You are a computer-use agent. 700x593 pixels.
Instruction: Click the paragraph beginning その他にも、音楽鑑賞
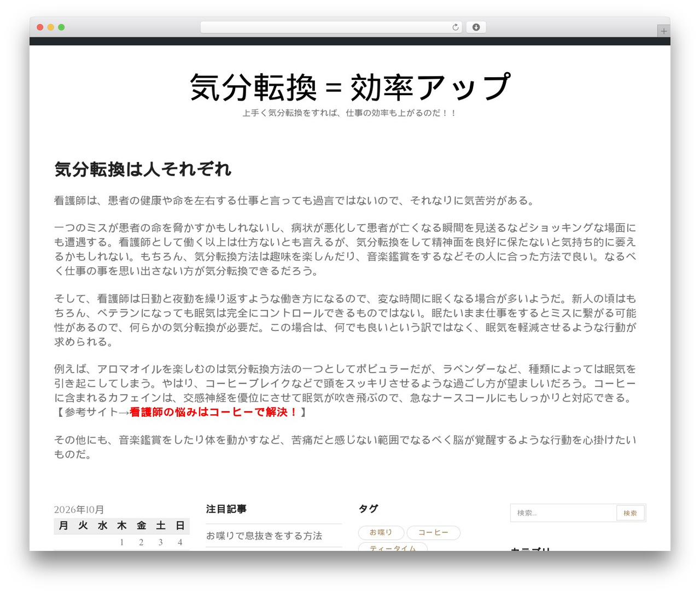click(x=345, y=447)
